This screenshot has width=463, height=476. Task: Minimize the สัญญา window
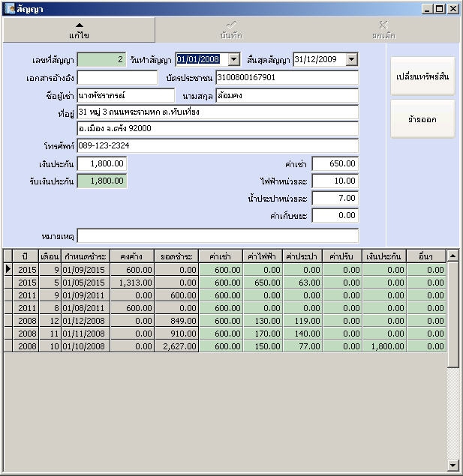(x=427, y=9)
